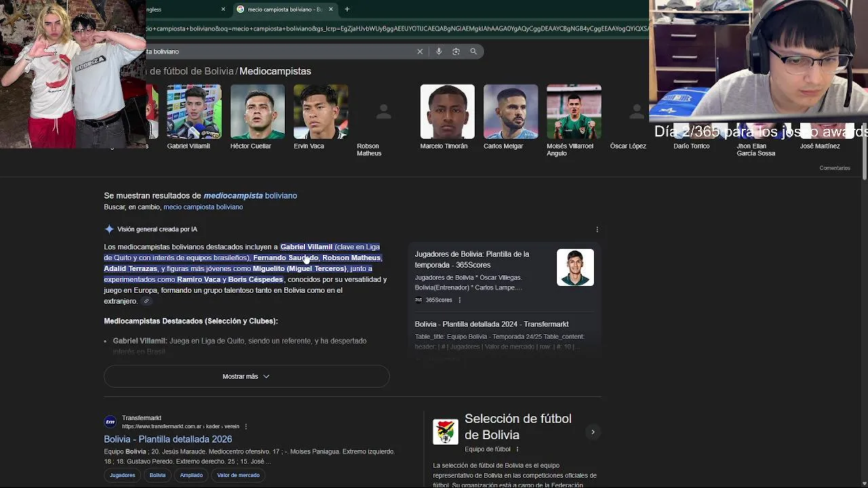Image resolution: width=868 pixels, height=488 pixels.
Task: Close the first browser tab ending in 'ngless'
Action: pos(223,9)
